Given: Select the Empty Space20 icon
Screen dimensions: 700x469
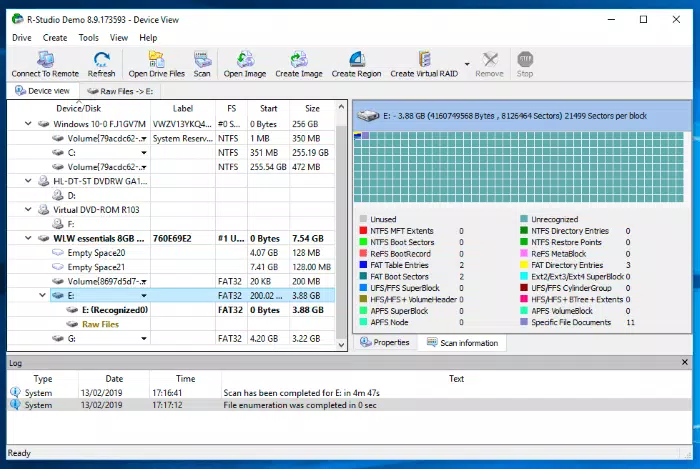Looking at the screenshot, I should click(x=58, y=253).
